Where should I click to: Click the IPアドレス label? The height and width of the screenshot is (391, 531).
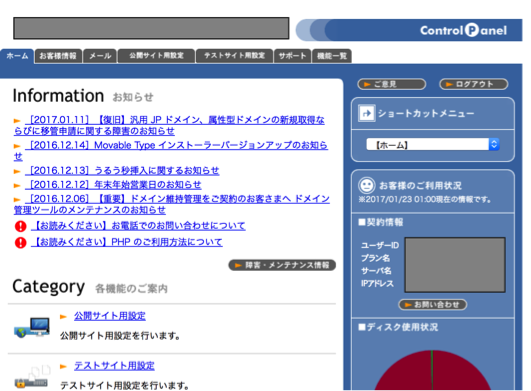tap(377, 283)
